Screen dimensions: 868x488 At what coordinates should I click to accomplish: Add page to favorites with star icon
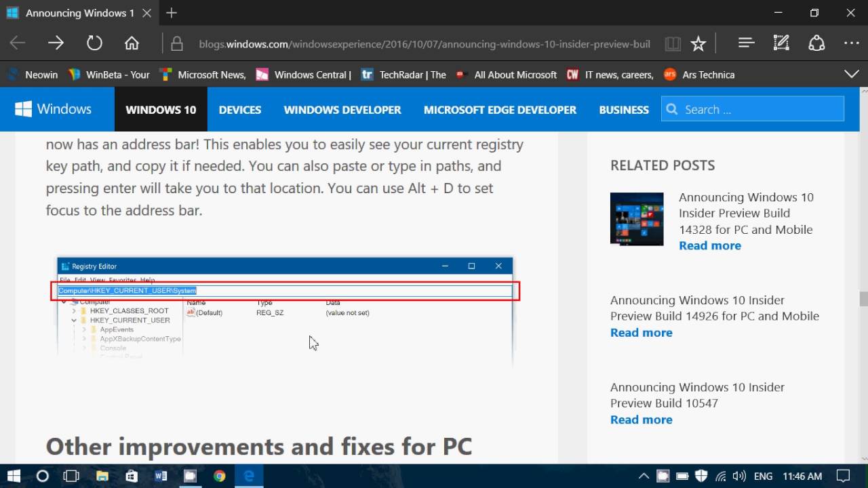[x=698, y=44]
